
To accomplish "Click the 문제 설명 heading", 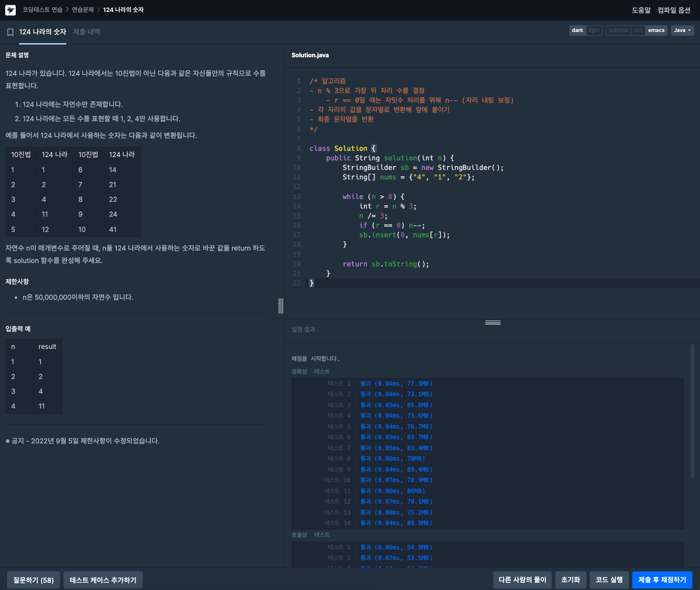I will tap(17, 55).
